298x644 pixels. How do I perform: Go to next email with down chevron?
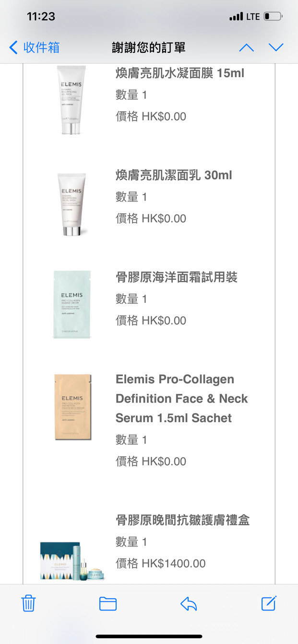(x=276, y=47)
